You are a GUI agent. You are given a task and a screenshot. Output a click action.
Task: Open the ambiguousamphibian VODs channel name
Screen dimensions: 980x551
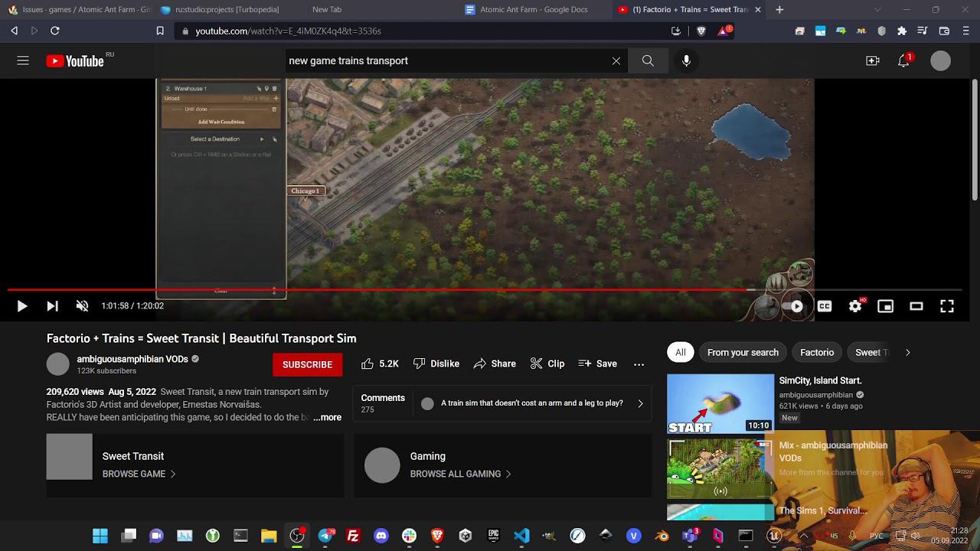(x=132, y=359)
